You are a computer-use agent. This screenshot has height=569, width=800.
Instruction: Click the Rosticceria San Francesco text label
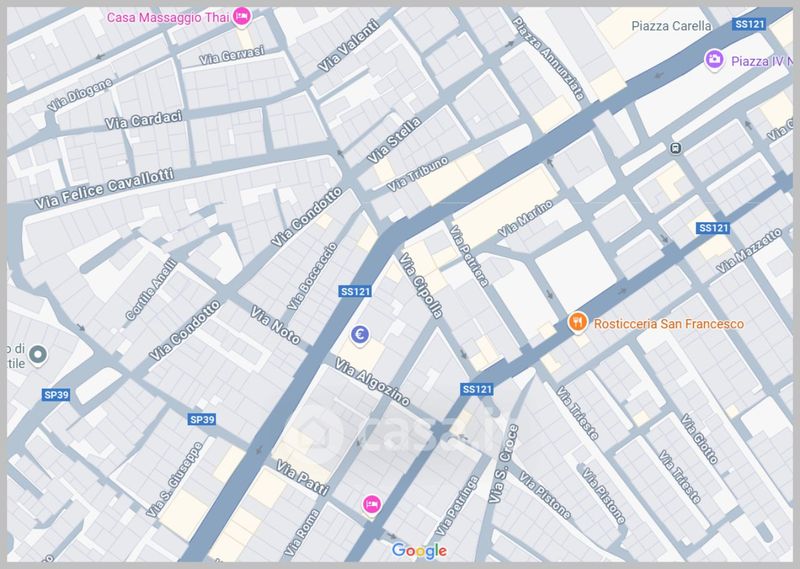click(668, 324)
